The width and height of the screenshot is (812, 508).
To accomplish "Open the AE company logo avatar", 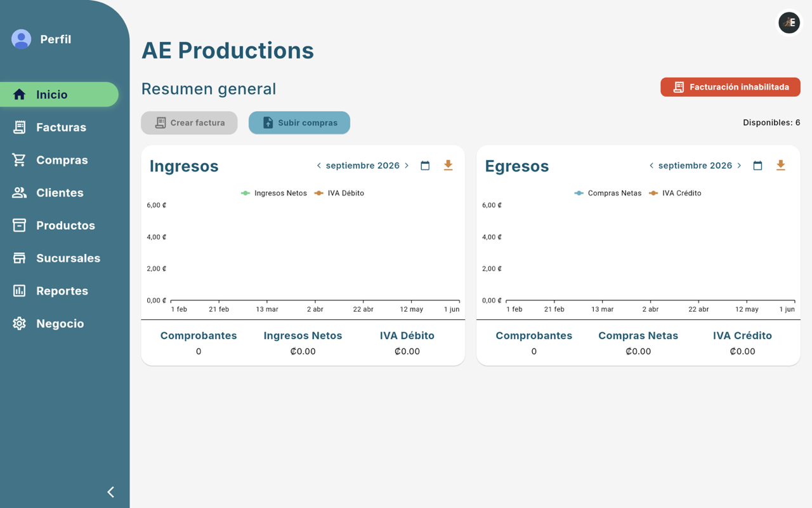I will (789, 23).
